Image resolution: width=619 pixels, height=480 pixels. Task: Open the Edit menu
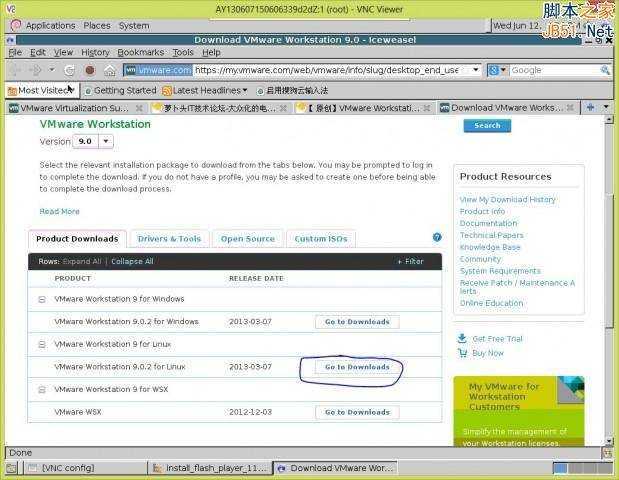(x=38, y=52)
